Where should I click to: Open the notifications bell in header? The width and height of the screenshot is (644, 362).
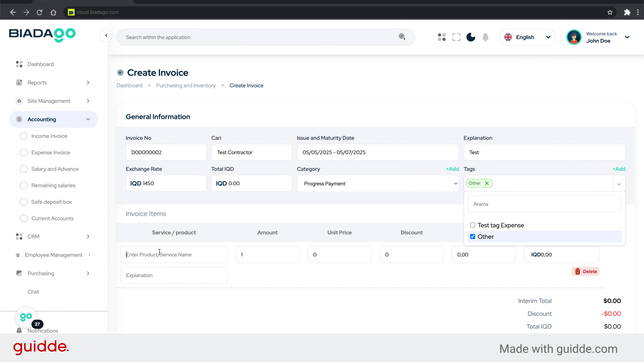click(x=485, y=37)
